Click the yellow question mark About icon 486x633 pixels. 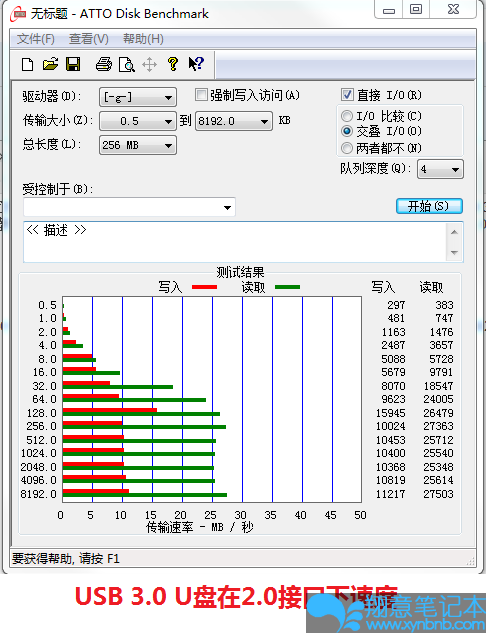[x=173, y=64]
